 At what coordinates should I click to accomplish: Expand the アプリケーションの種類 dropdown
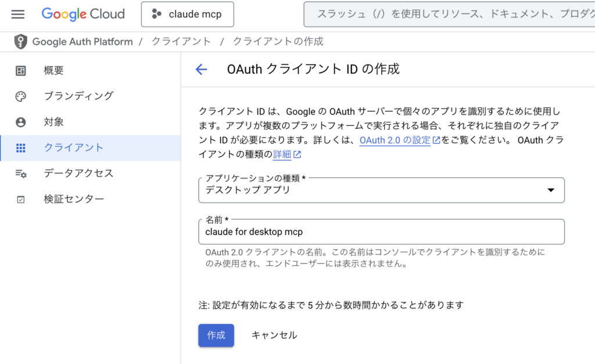pyautogui.click(x=381, y=190)
